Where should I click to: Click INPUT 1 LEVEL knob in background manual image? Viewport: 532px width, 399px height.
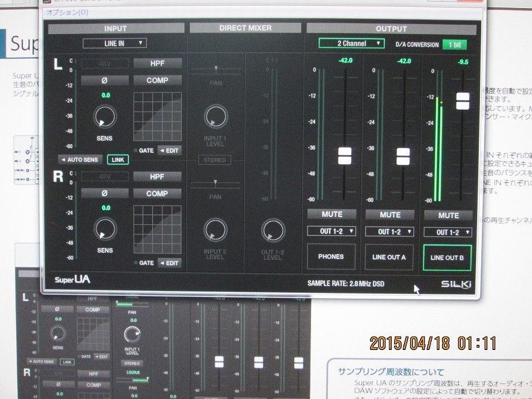[132, 335]
